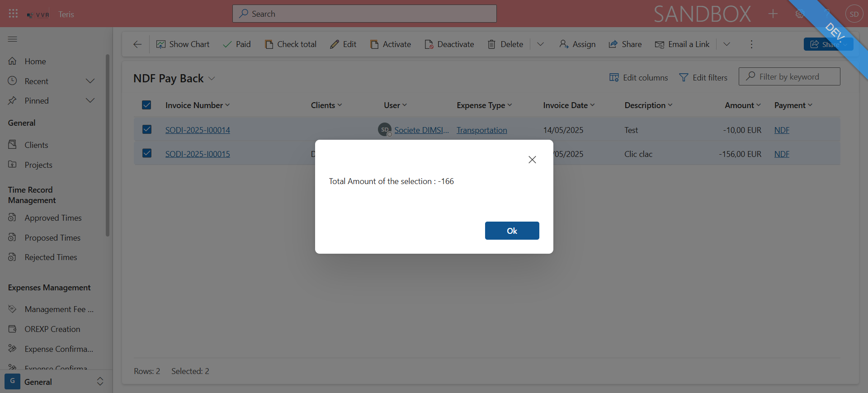Click the sidebar vertical scrollbar
The image size is (868, 393).
[108, 145]
